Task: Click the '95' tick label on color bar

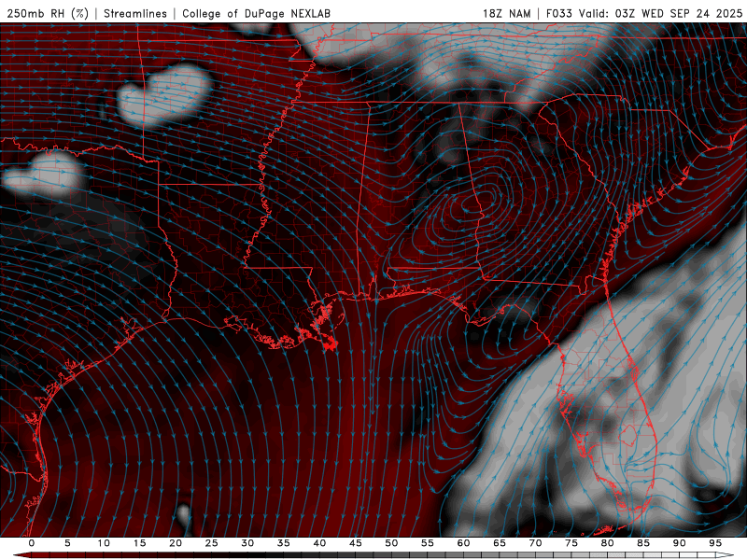Action: coord(715,543)
